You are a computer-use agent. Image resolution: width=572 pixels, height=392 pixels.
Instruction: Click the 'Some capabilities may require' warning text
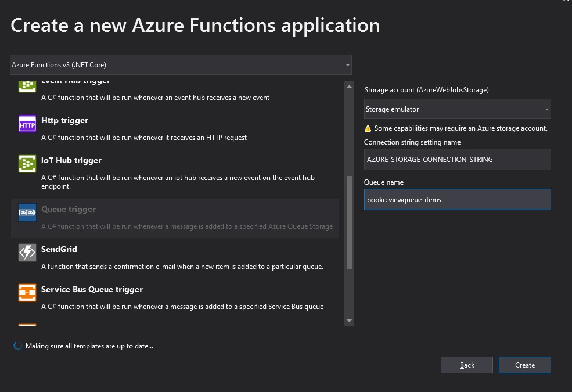click(x=461, y=128)
